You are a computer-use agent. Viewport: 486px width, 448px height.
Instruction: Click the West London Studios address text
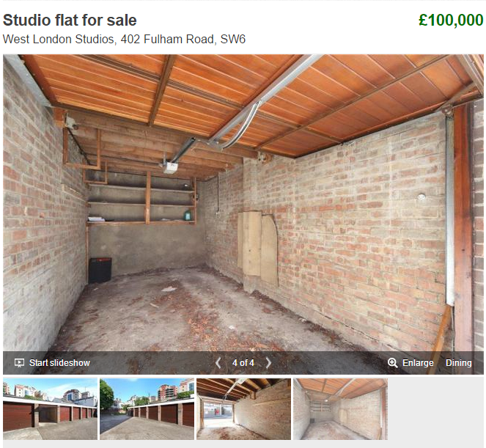click(124, 40)
